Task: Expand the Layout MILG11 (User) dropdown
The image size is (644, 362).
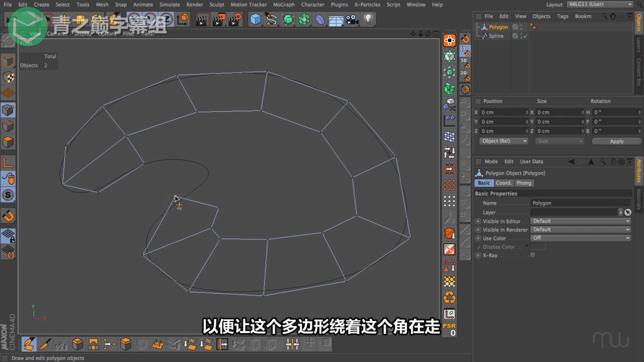Action: click(600, 4)
